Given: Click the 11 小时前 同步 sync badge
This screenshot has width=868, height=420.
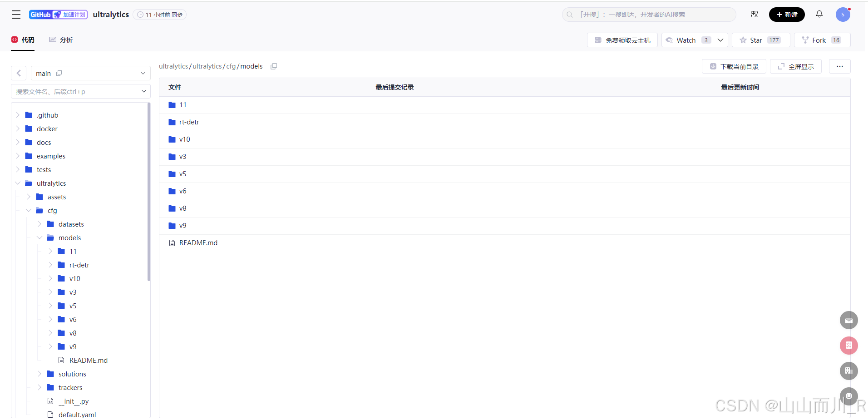Looking at the screenshot, I should coord(160,15).
